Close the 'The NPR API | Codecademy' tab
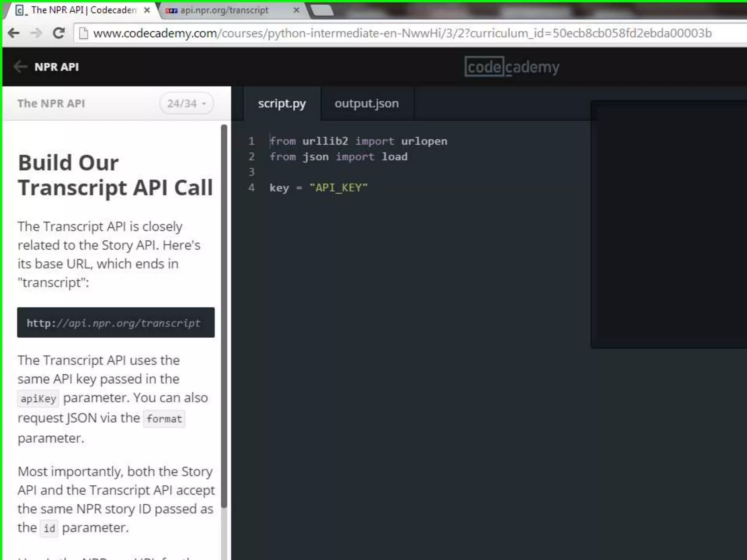This screenshot has height=560, width=747. click(147, 10)
